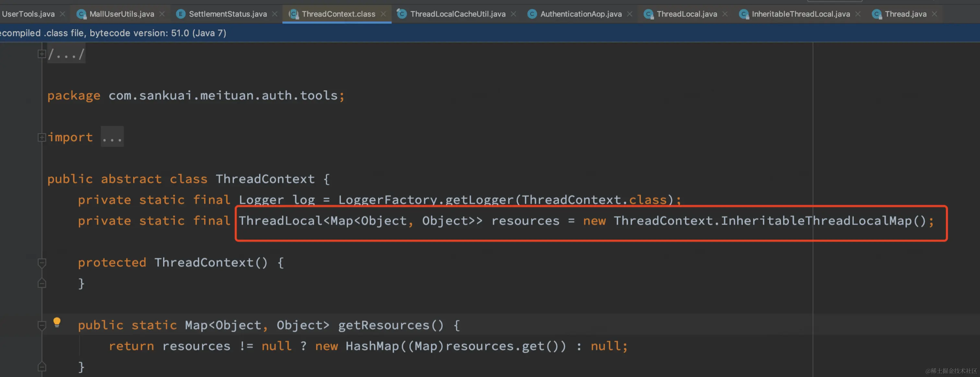
Task: Click the InheritableThreadLocalMap constructor reference
Action: coord(816,221)
